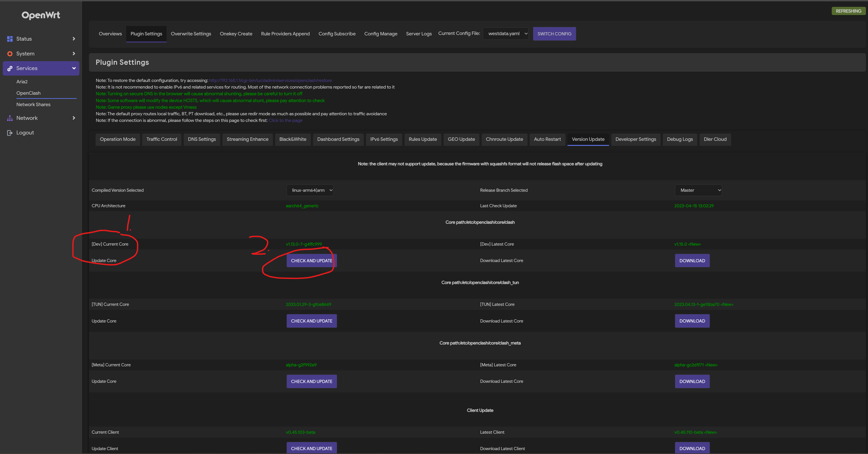Click the aarch64_generic CPU architecture value
The image size is (868, 454).
[302, 206]
